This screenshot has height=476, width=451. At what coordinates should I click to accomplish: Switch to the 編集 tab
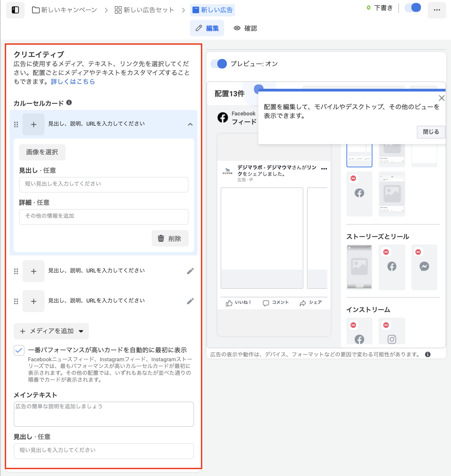(x=207, y=28)
